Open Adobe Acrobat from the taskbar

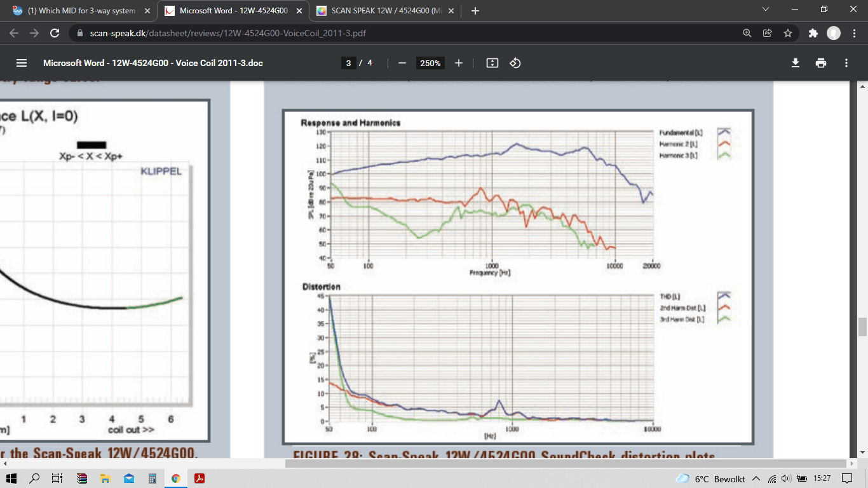pos(199,478)
